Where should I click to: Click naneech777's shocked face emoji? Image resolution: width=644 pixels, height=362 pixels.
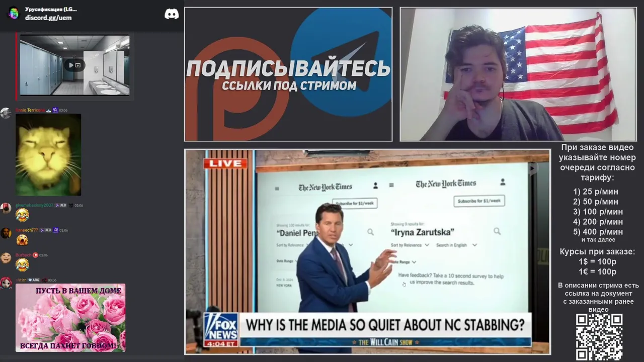(x=22, y=240)
